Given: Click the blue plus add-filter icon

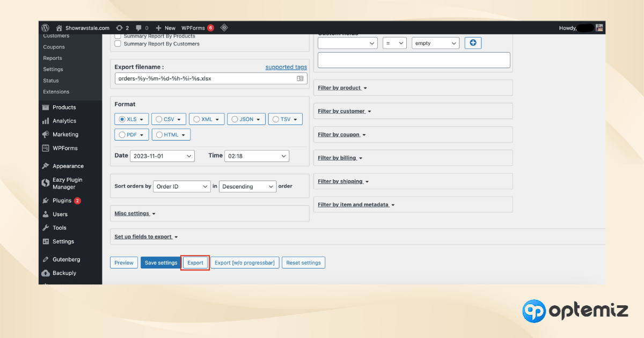Looking at the screenshot, I should (473, 43).
